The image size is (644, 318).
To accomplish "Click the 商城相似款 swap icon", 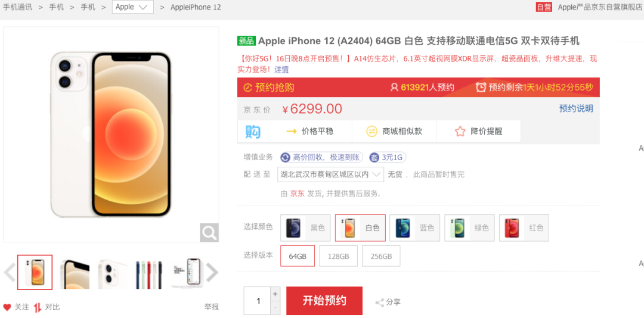I will point(371,131).
